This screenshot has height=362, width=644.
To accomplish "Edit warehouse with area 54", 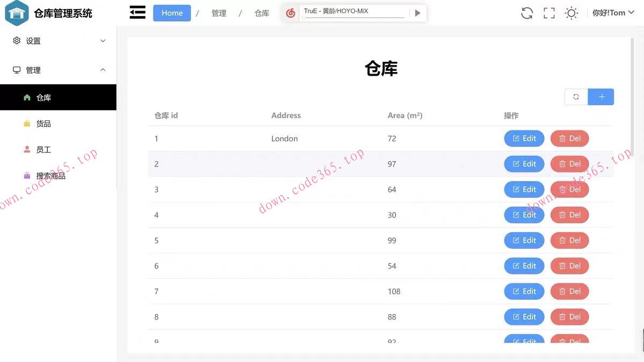I will coord(524,266).
